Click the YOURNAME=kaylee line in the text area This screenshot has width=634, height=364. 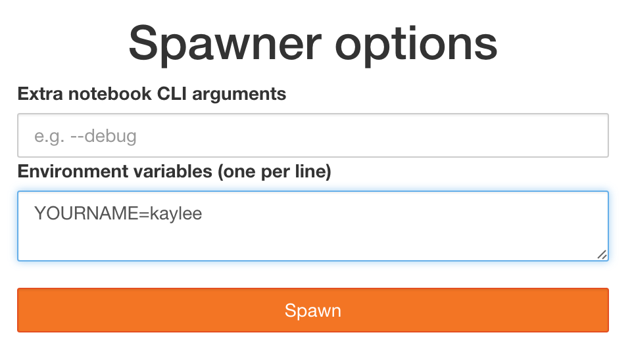click(118, 213)
